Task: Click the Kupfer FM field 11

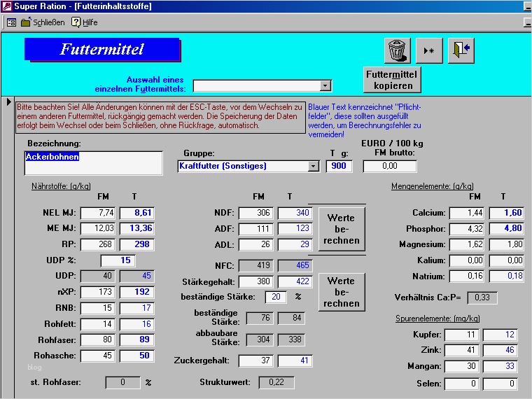Action: (462, 335)
